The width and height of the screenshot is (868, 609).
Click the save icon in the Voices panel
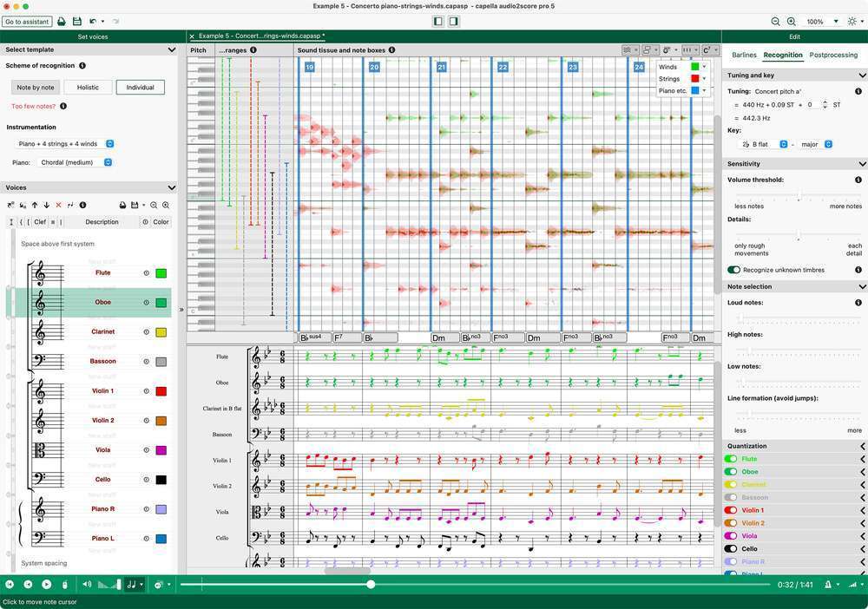point(135,205)
